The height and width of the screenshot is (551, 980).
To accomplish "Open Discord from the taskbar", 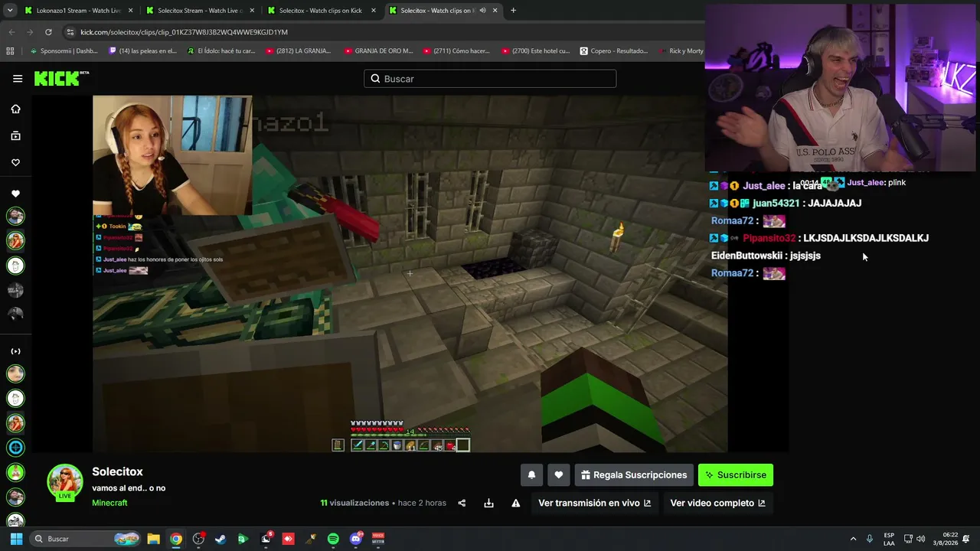I will pos(355,539).
